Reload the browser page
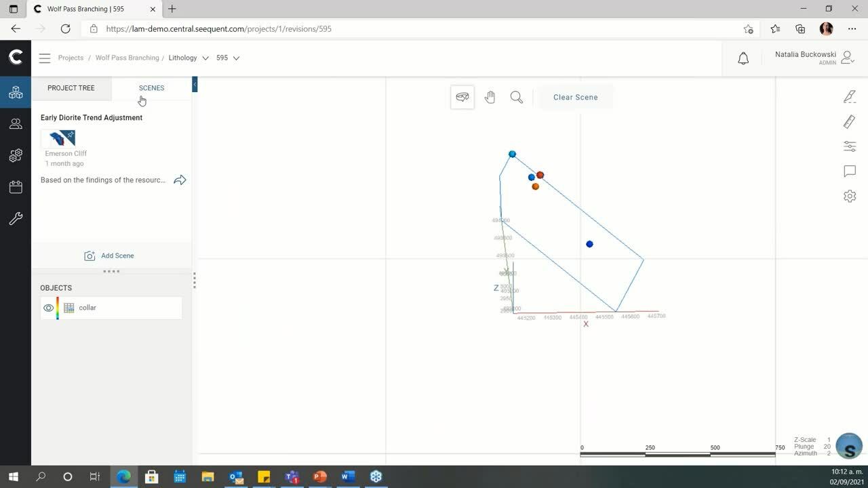 click(x=65, y=29)
